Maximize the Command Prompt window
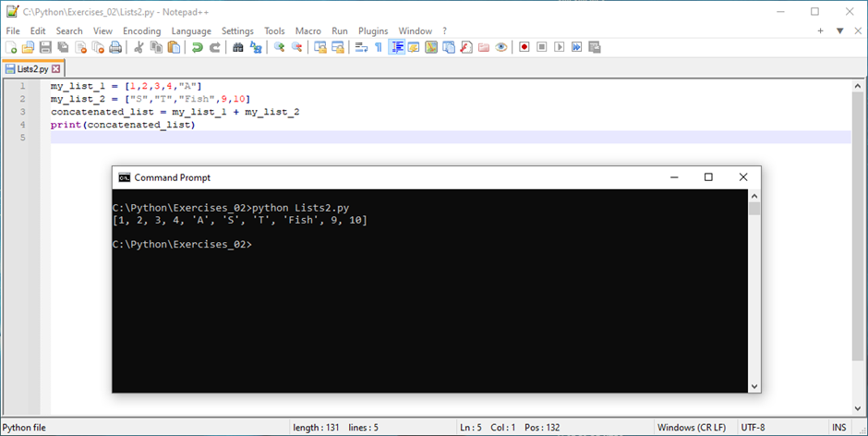 (708, 177)
